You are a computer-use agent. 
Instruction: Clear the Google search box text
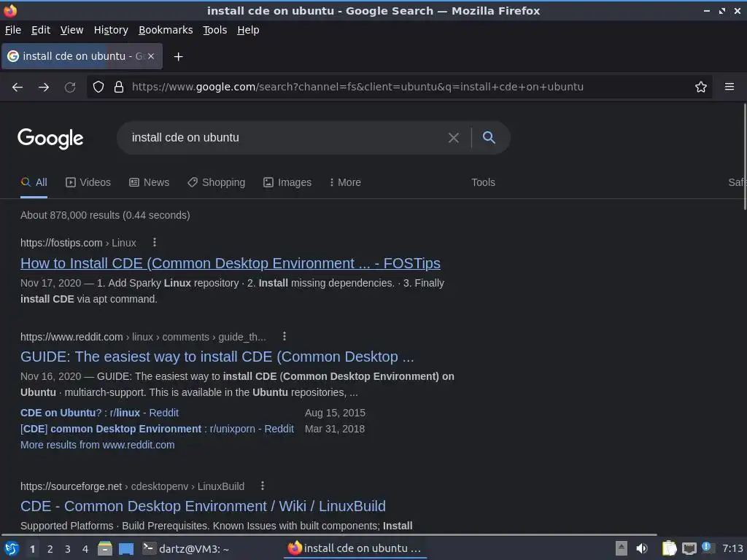click(x=454, y=138)
